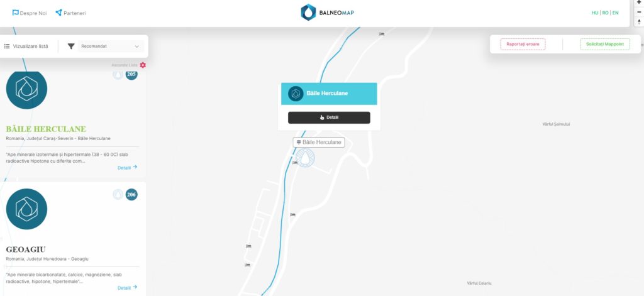Image resolution: width=644 pixels, height=296 pixels.
Task: Select the RO language option
Action: tap(605, 13)
